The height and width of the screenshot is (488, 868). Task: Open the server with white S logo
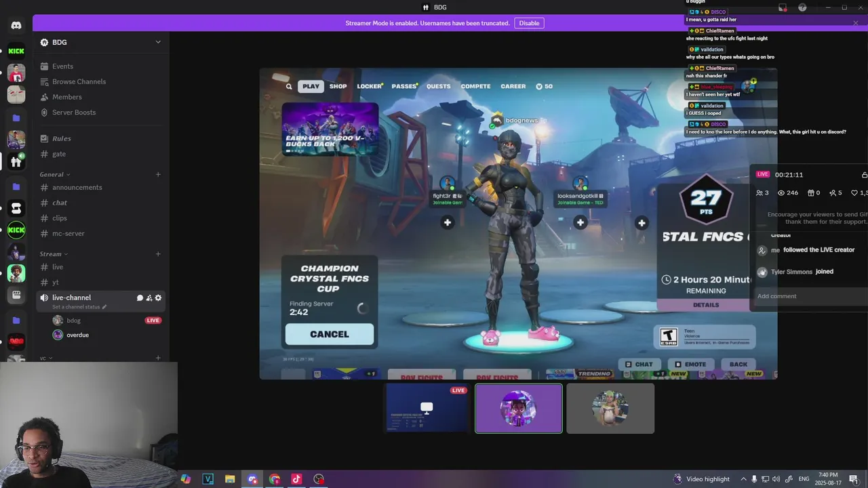tap(16, 208)
